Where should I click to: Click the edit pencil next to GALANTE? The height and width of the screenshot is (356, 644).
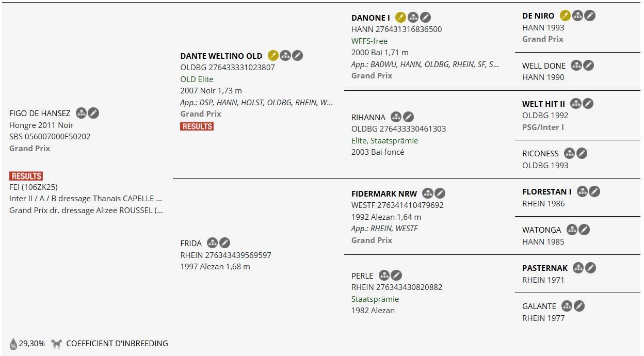(x=579, y=306)
